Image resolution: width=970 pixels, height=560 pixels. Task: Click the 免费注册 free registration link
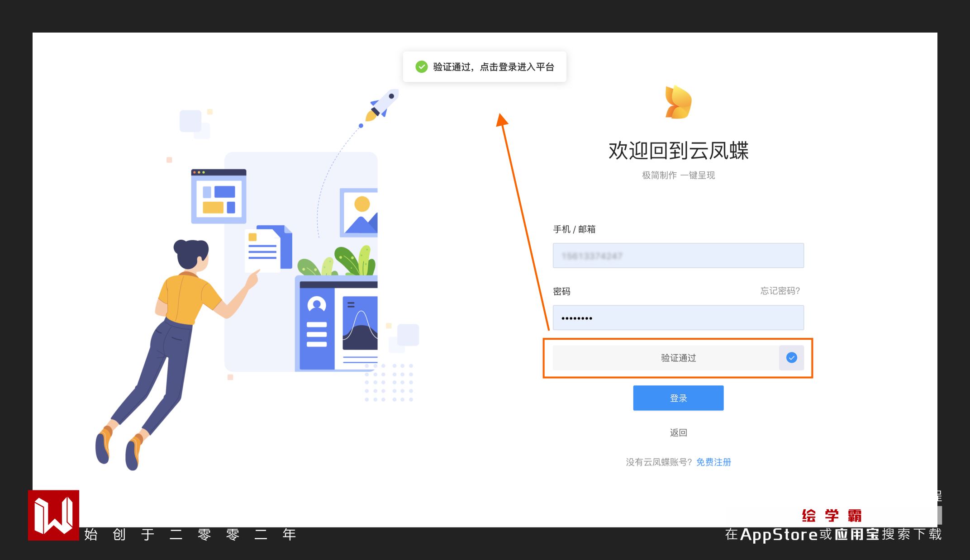(x=713, y=462)
